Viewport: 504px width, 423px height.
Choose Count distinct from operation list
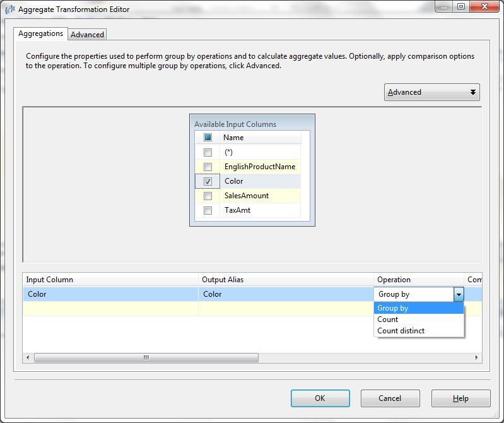401,331
